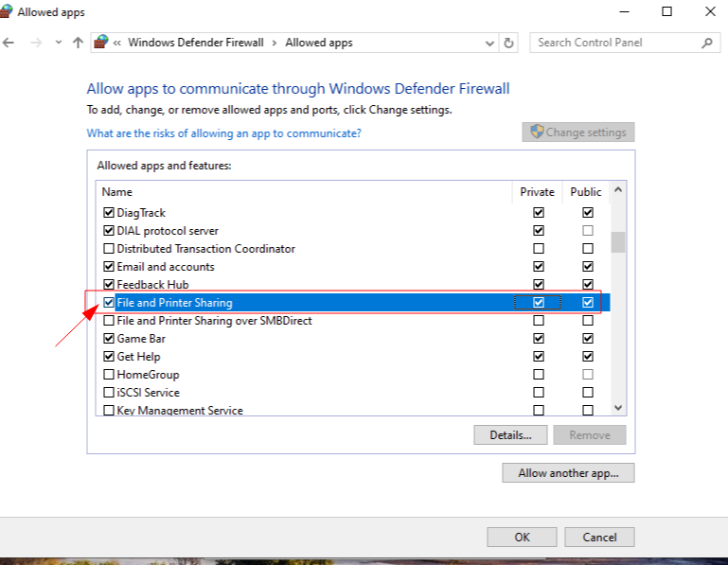Image resolution: width=728 pixels, height=565 pixels.
Task: Toggle Private checkbox for DIAL protocol server
Action: 539,231
